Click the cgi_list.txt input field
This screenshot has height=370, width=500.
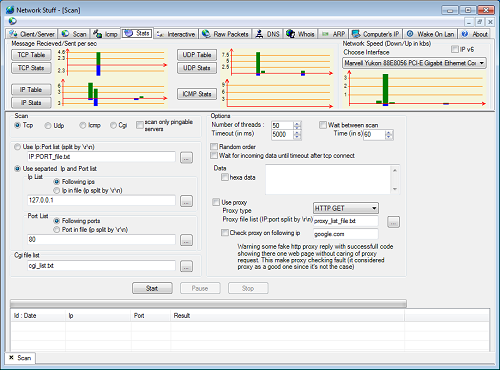(x=101, y=266)
